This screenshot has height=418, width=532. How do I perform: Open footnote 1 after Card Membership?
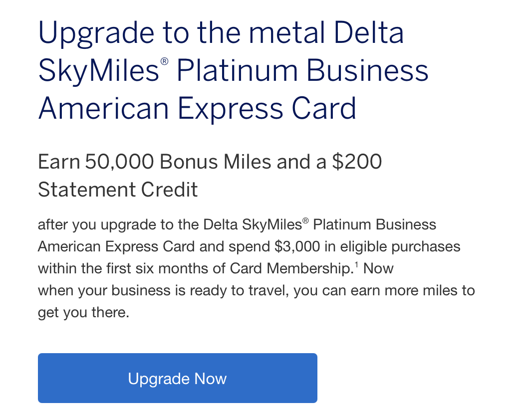[x=356, y=264]
